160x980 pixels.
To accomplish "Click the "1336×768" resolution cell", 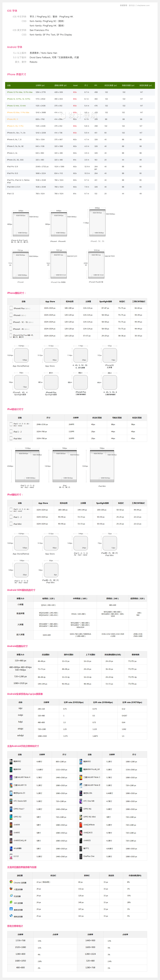I will click(21, 940).
